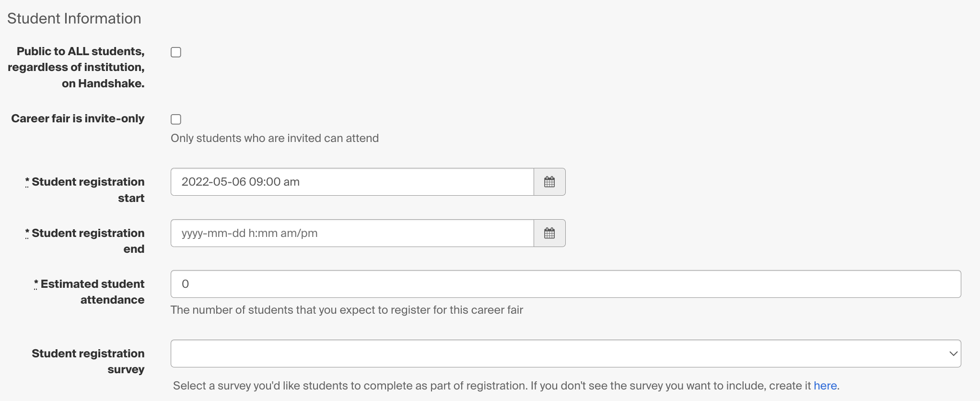
Task: Click the 'Career fair is invite-only' label
Action: pyautogui.click(x=78, y=118)
